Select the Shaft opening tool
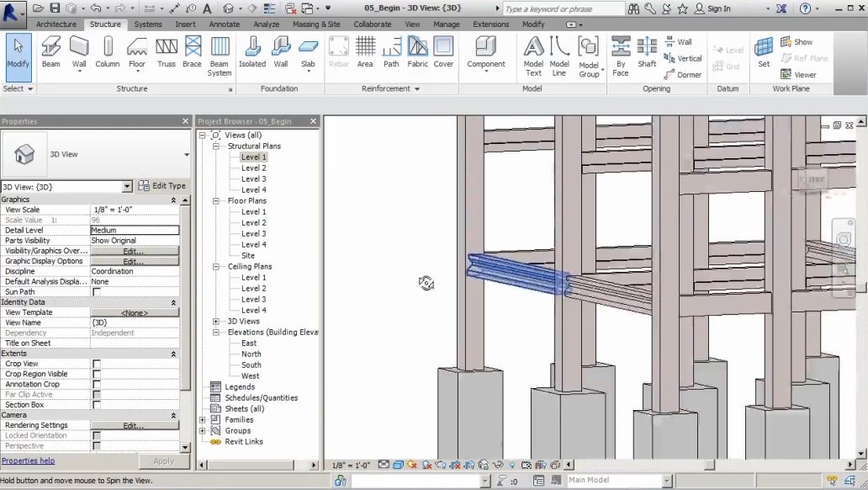Image resolution: width=868 pixels, height=490 pixels. tap(647, 52)
